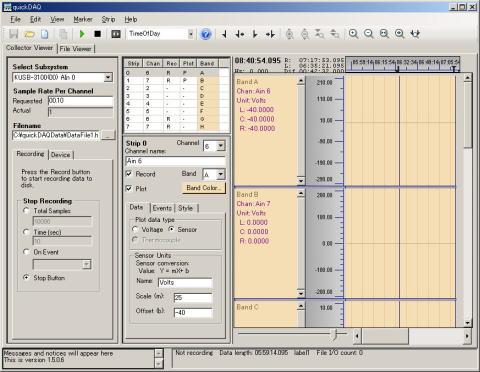The height and width of the screenshot is (372, 480).
Task: Click the Save disk icon in toolbar
Action: click(13, 34)
